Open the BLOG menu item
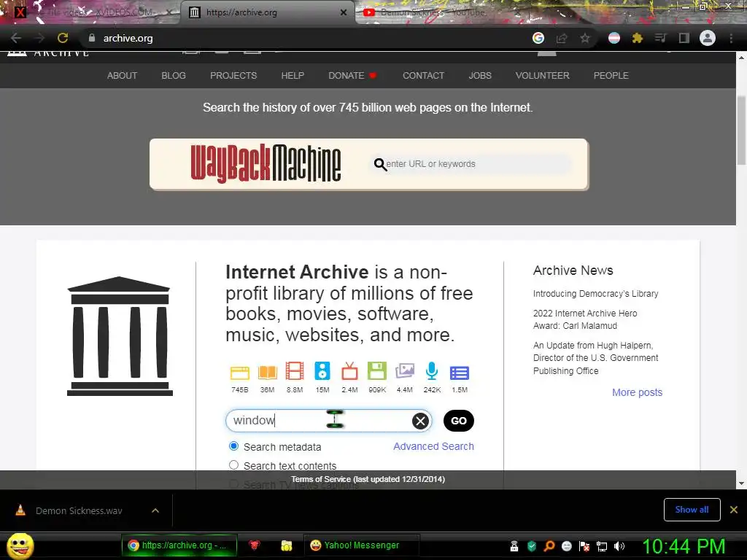The width and height of the screenshot is (747, 560). pos(174,76)
